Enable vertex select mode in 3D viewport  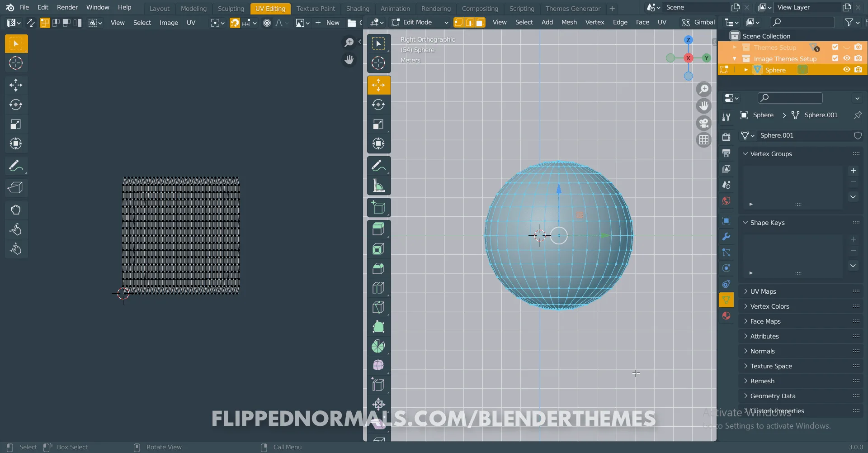(458, 23)
